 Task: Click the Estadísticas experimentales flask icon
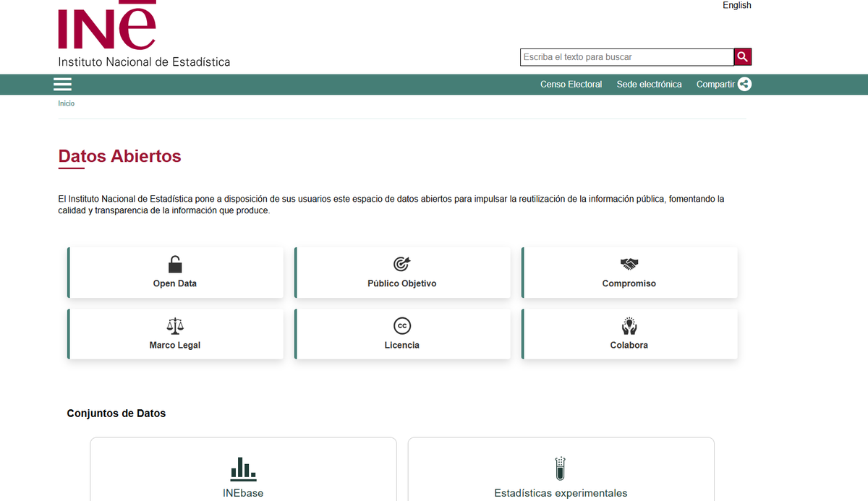pos(561,468)
